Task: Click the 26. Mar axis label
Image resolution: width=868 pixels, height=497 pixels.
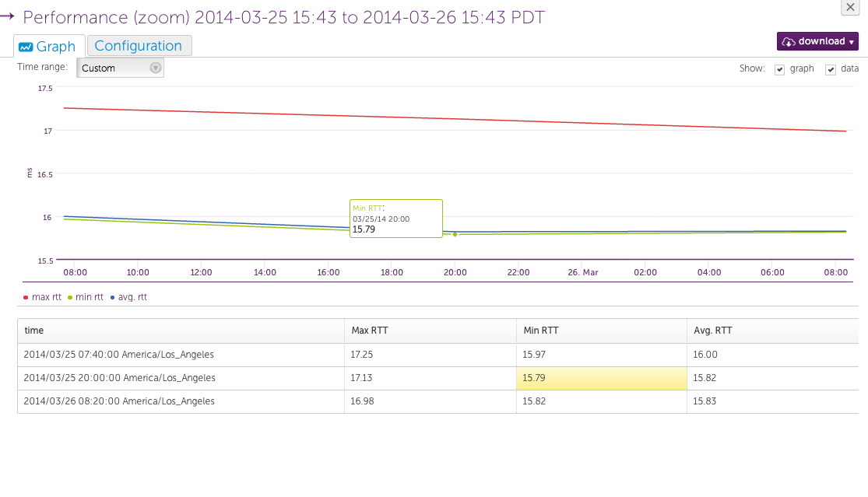Action: [582, 272]
